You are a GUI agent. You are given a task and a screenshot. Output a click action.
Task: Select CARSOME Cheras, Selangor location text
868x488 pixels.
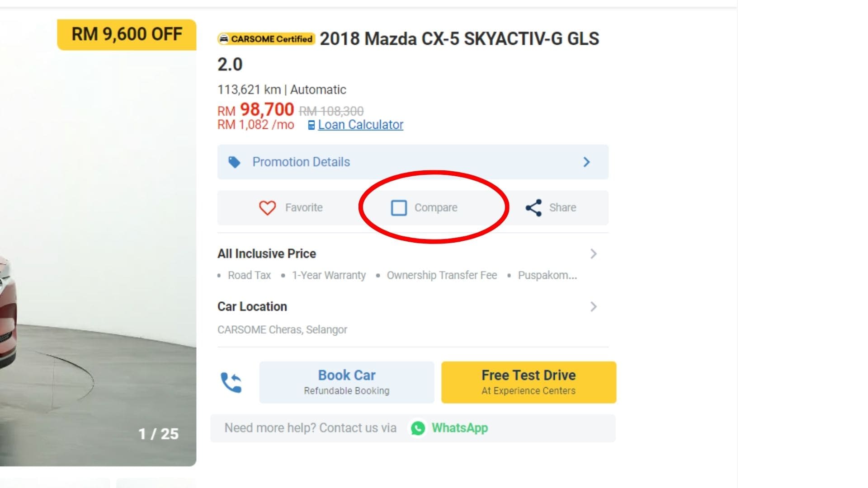(x=283, y=329)
